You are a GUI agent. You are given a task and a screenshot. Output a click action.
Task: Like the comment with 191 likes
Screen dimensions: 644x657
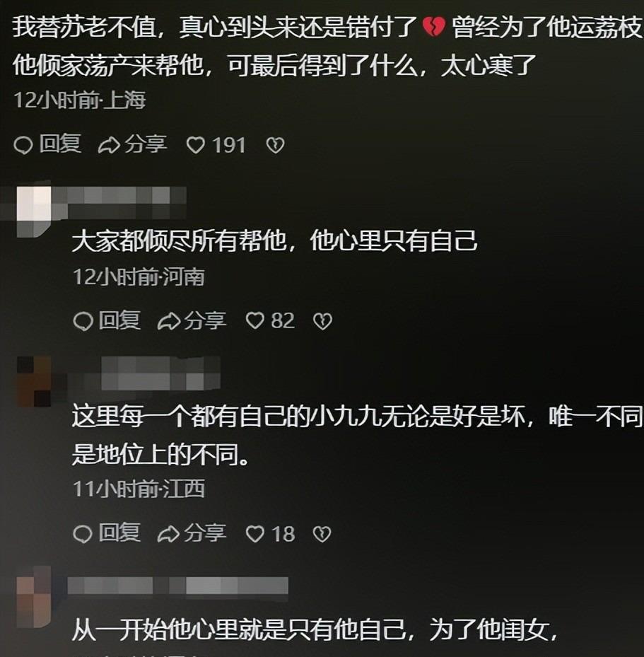(x=216, y=145)
